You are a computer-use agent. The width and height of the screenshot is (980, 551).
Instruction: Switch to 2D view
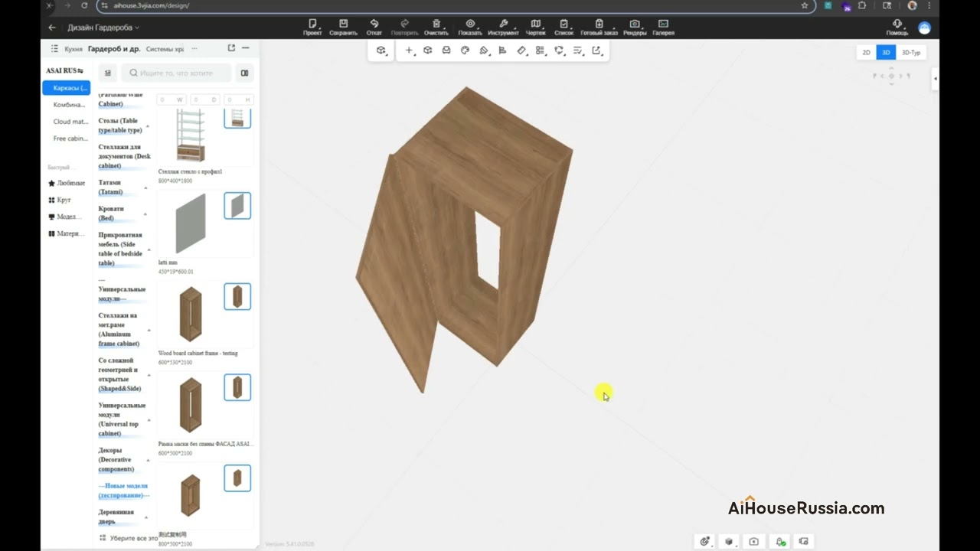[866, 53]
